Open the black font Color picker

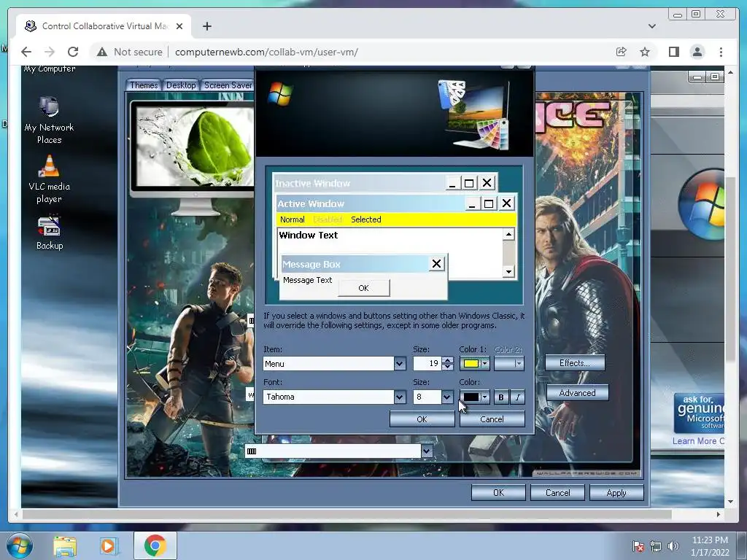(x=474, y=397)
